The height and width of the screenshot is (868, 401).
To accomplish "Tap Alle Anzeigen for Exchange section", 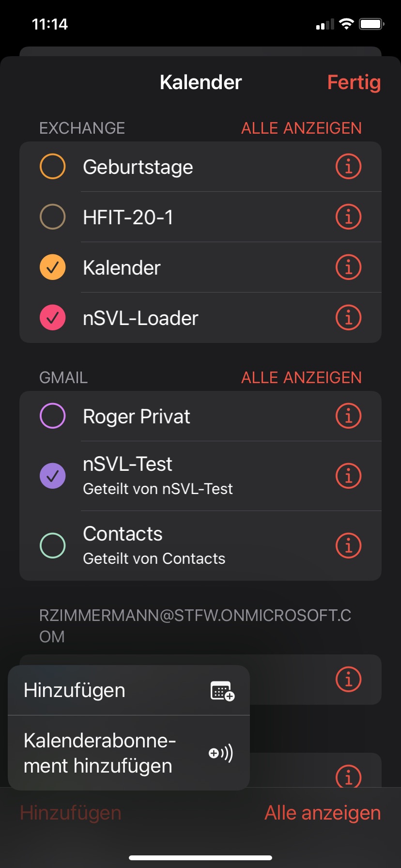I will coord(301,128).
